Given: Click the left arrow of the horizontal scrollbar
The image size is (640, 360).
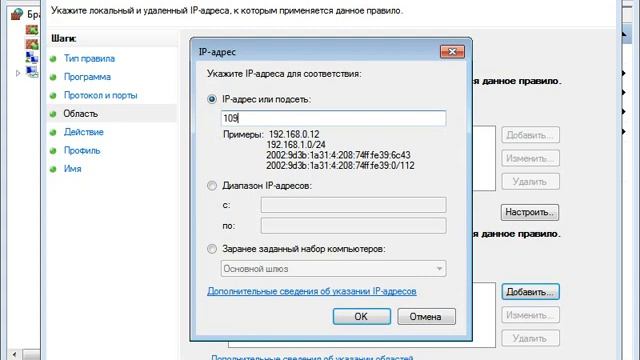Looking at the screenshot, I should point(15,354).
